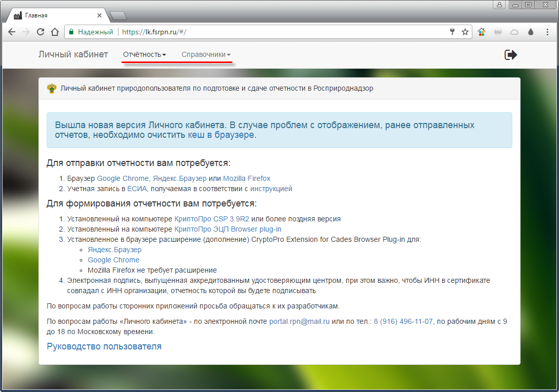559x392 pixels.
Task: Click text Mozilla Firefox не требует расширение
Action: point(152,270)
